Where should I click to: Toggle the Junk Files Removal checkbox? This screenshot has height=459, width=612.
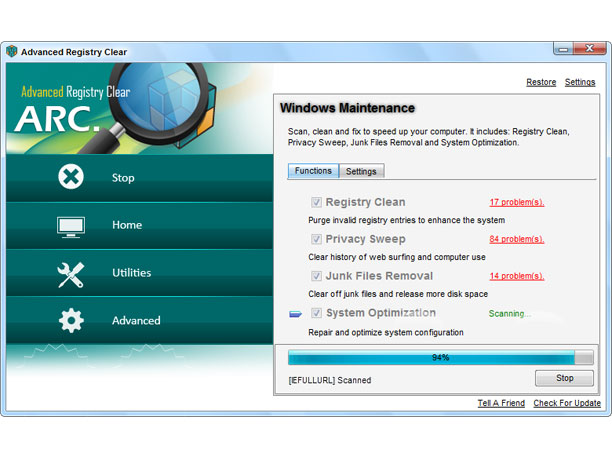pyautogui.click(x=316, y=276)
